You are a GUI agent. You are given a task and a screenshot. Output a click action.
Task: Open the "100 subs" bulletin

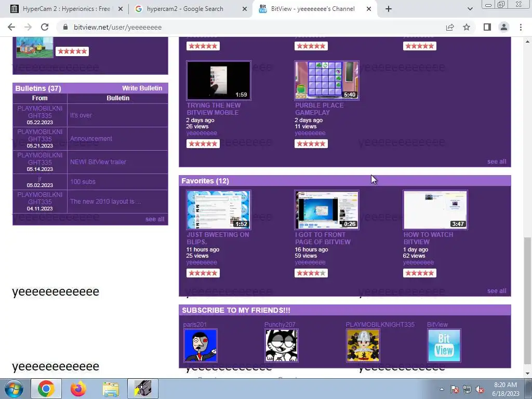tap(83, 182)
